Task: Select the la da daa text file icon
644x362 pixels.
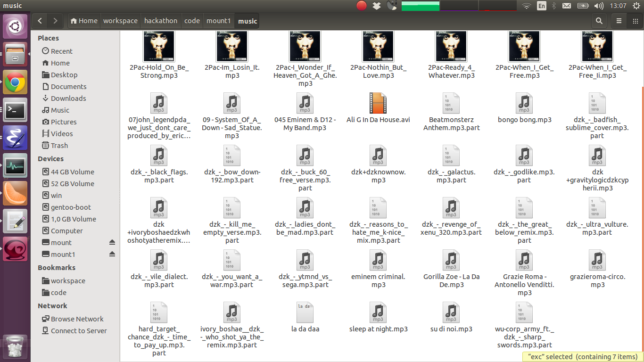Action: point(305,313)
